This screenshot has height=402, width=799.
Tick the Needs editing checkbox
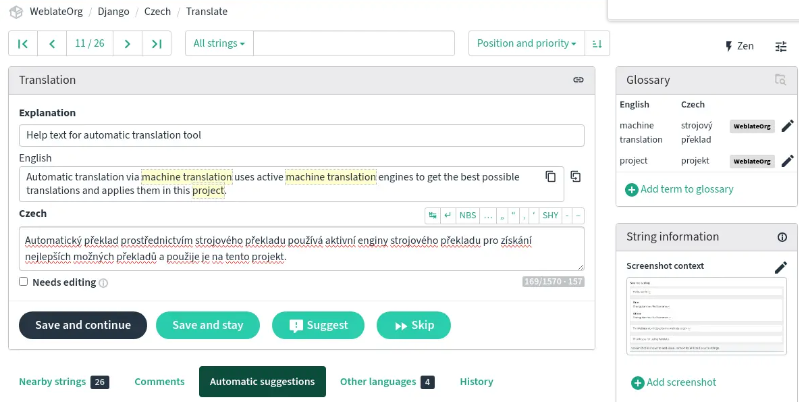pyautogui.click(x=23, y=282)
